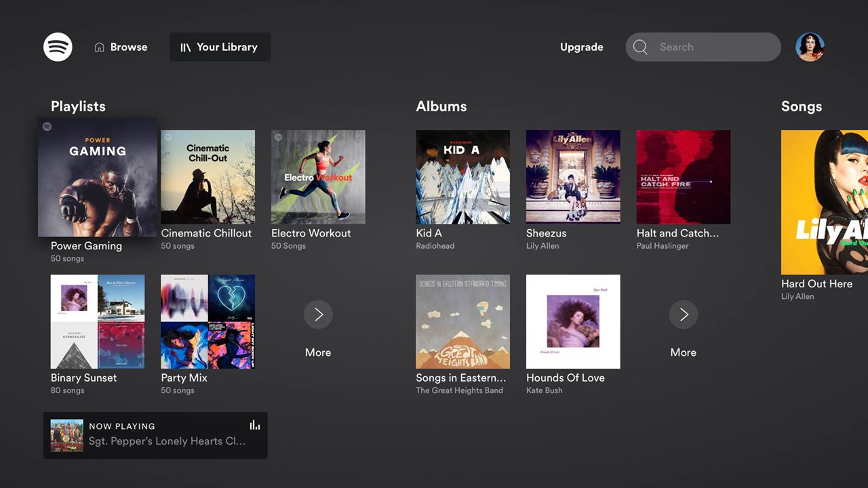Click 'Lily Allen' under Hard Out Here
The height and width of the screenshot is (488, 868).
tap(797, 297)
